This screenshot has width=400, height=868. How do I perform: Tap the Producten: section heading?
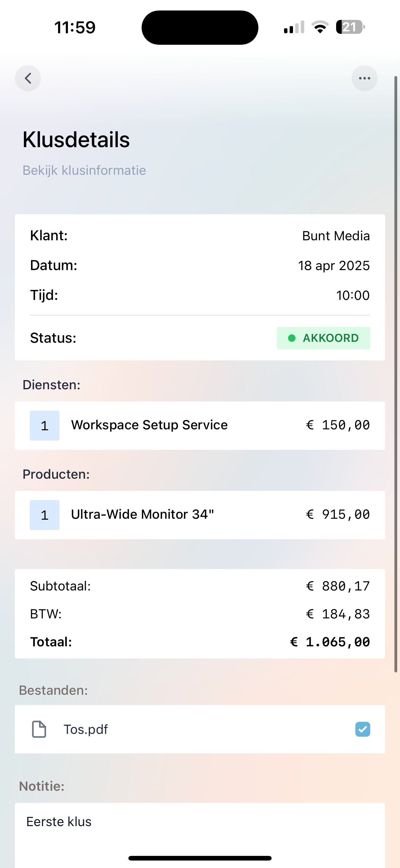point(56,474)
